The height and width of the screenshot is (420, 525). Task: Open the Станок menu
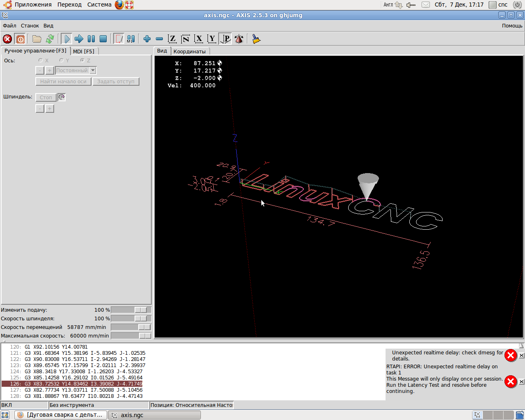(x=30, y=25)
